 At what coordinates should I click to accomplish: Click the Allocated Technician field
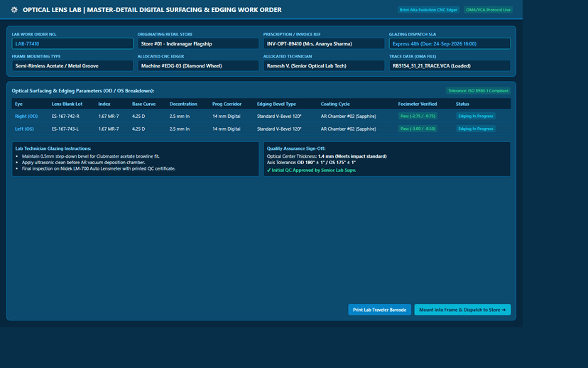[324, 65]
